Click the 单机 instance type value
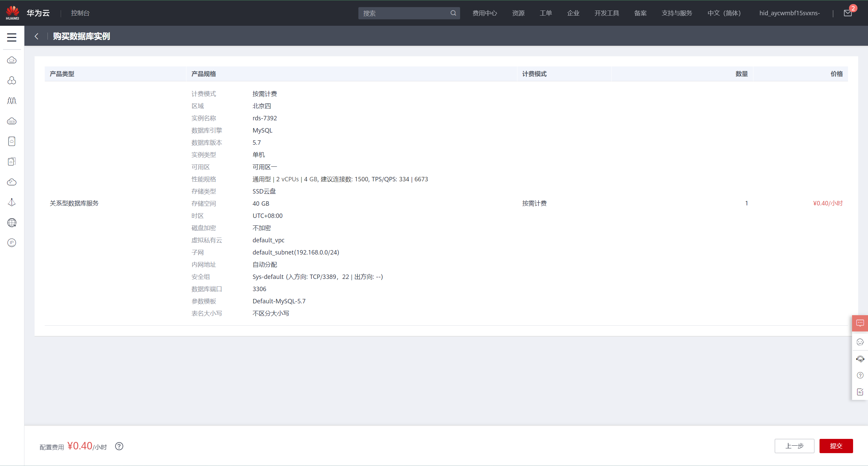Screen dimensions: 868x466 (x=258, y=155)
